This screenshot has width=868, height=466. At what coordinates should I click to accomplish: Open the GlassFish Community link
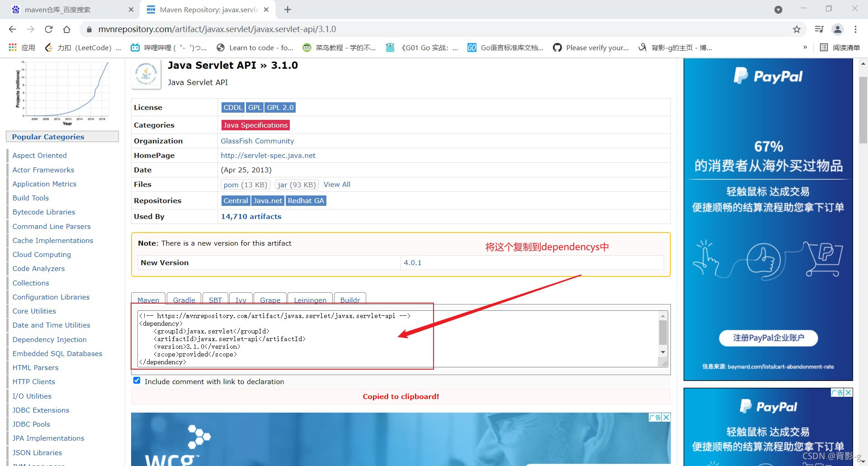pos(257,141)
